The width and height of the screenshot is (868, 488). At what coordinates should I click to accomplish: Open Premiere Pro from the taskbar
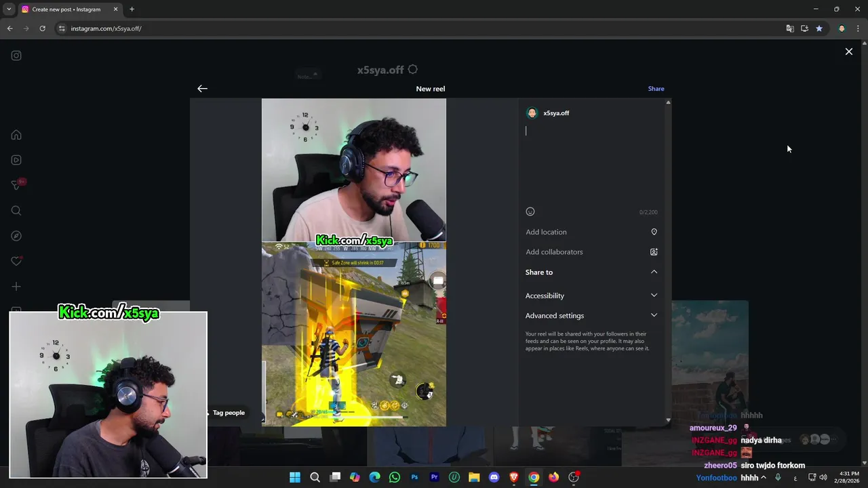tap(434, 477)
